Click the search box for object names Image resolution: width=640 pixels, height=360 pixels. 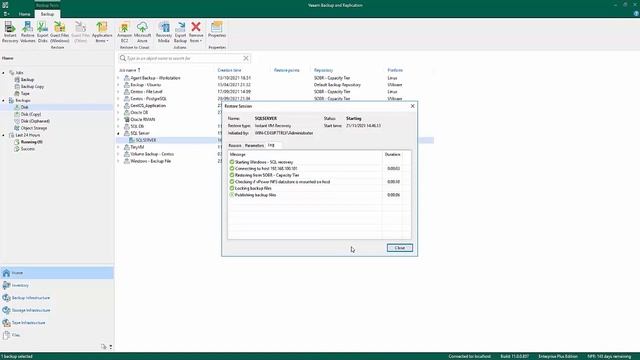pos(184,58)
